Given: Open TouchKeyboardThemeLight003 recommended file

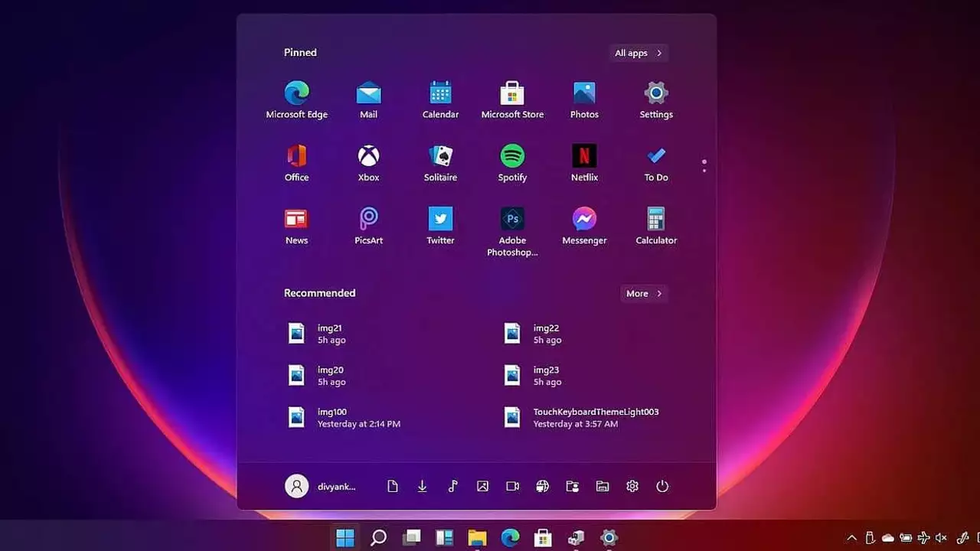Looking at the screenshot, I should tap(582, 417).
